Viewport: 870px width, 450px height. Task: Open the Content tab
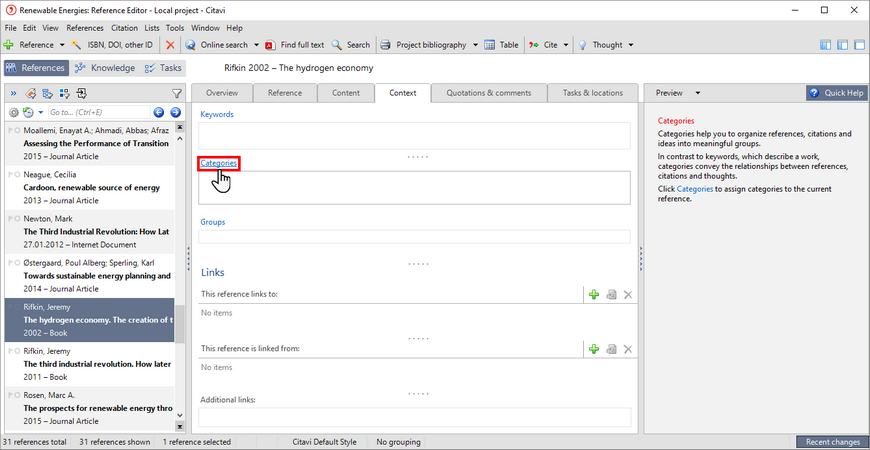(346, 93)
